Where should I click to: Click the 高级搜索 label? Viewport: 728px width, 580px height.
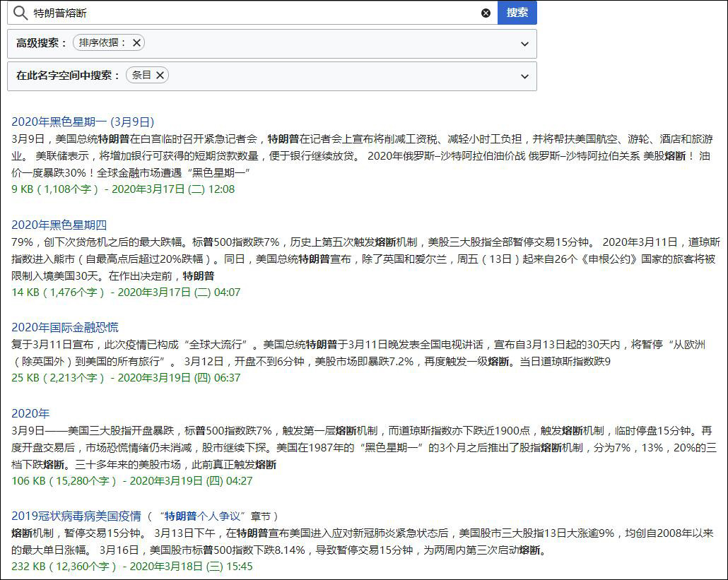tap(42, 43)
